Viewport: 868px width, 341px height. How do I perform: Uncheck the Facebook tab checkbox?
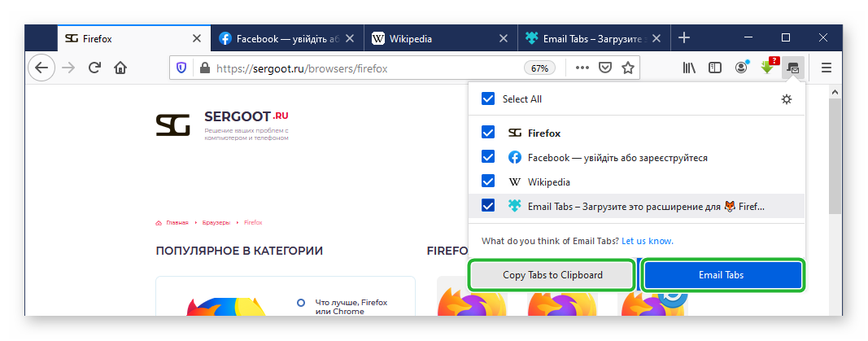pyautogui.click(x=488, y=157)
